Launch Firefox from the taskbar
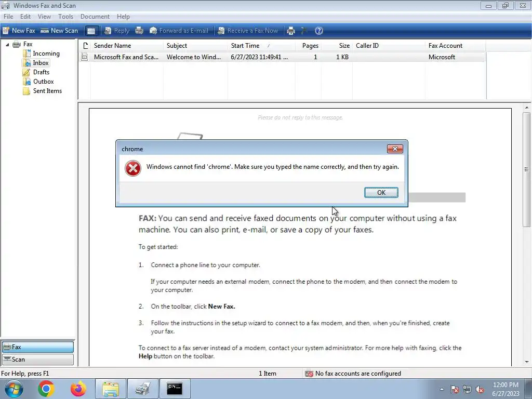Screen dimensions: 532x399 pyautogui.click(x=78, y=389)
